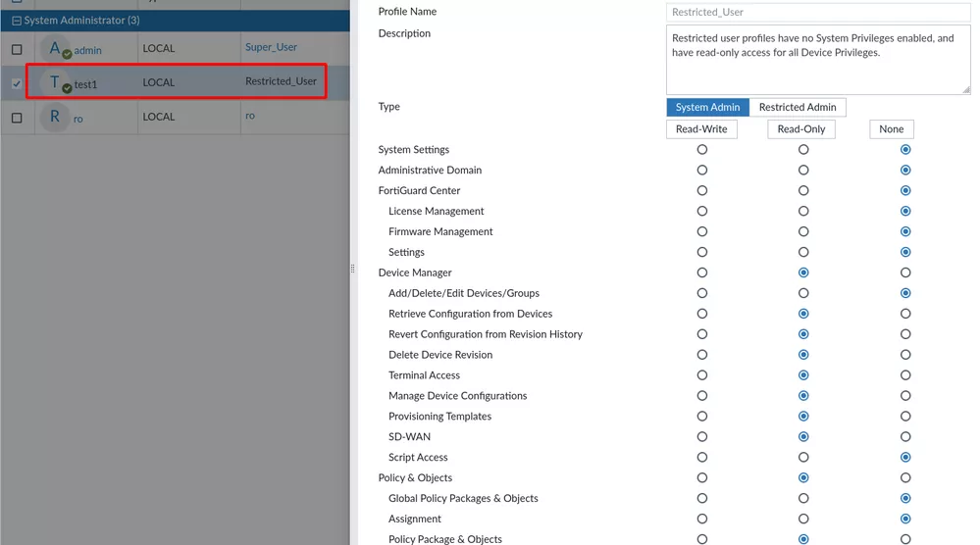Set Terminal Access to Read-Write
Image resolution: width=980 pixels, height=545 pixels.
point(701,375)
